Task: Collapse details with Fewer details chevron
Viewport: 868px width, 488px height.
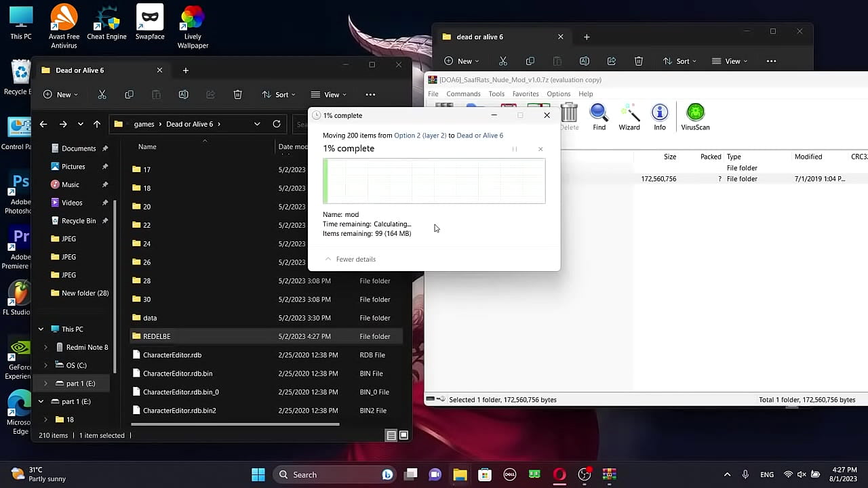Action: [329, 259]
